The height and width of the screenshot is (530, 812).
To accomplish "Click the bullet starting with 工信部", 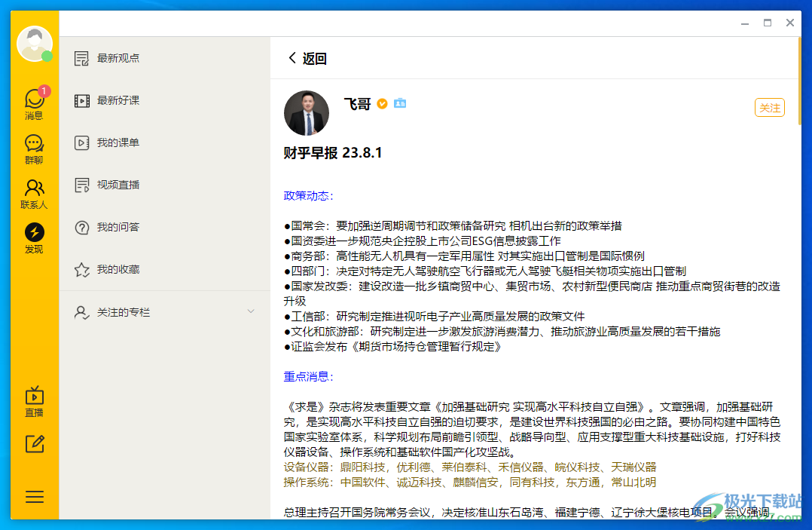I will tap(434, 317).
